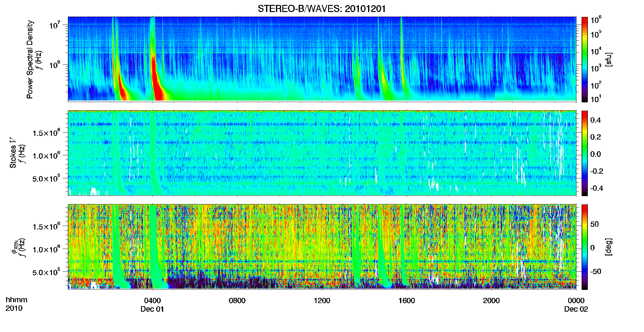Click the 1600 time tick label
This screenshot has width=644, height=332.
pos(406,301)
